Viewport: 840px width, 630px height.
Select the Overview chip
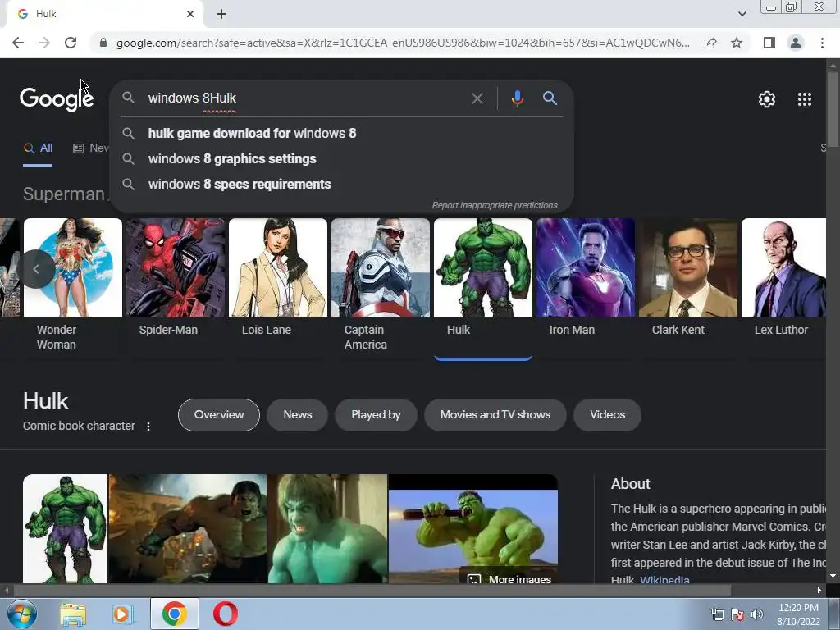[x=218, y=414]
